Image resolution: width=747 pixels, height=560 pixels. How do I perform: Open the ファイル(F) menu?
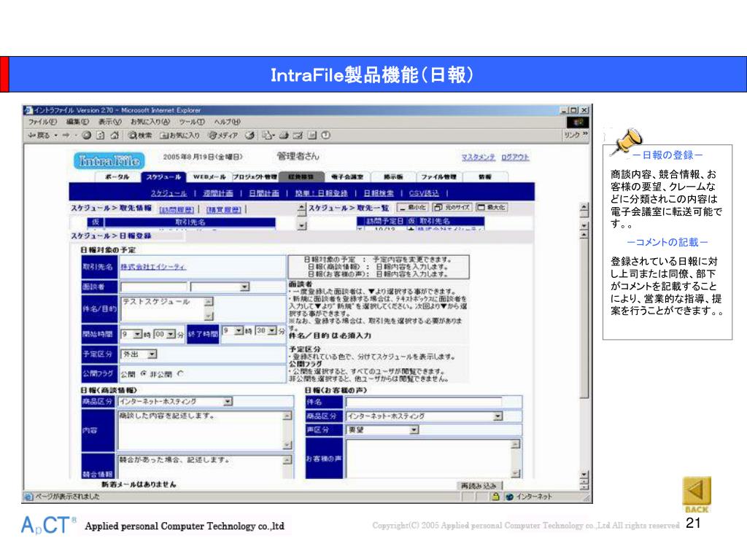tap(42, 122)
